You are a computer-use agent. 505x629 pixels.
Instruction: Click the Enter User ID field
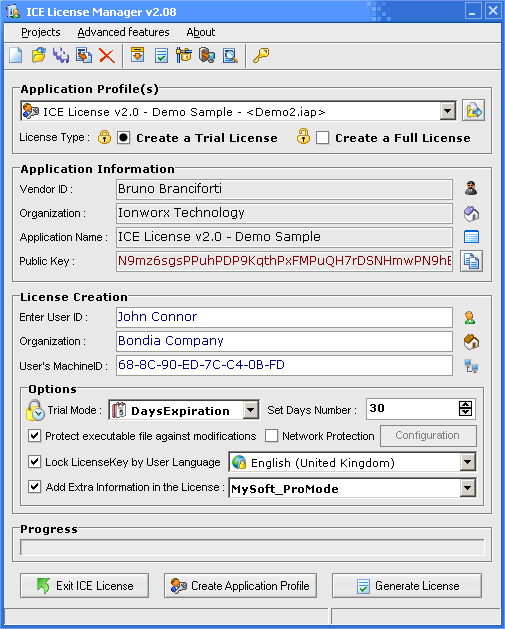point(284,317)
